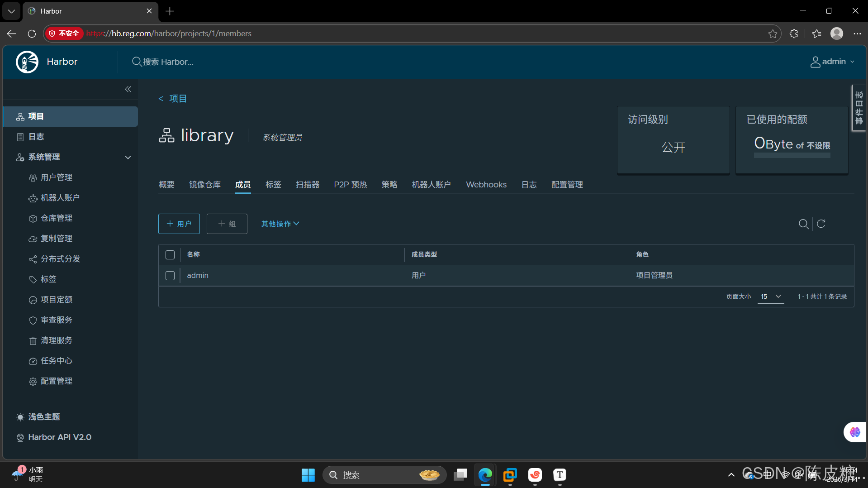Open Typora icon on taskbar

coord(560,475)
